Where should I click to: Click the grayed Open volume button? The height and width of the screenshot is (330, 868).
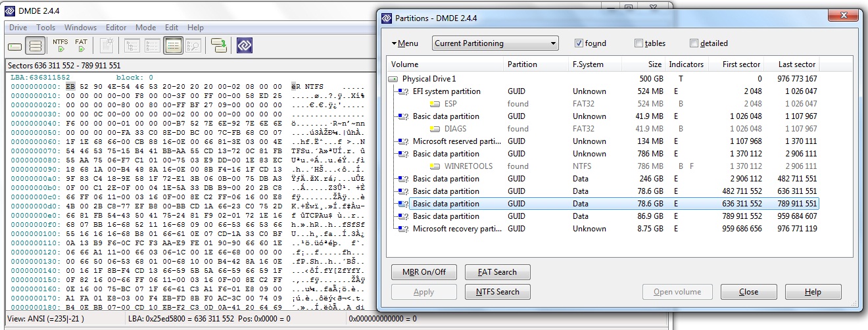pyautogui.click(x=677, y=292)
